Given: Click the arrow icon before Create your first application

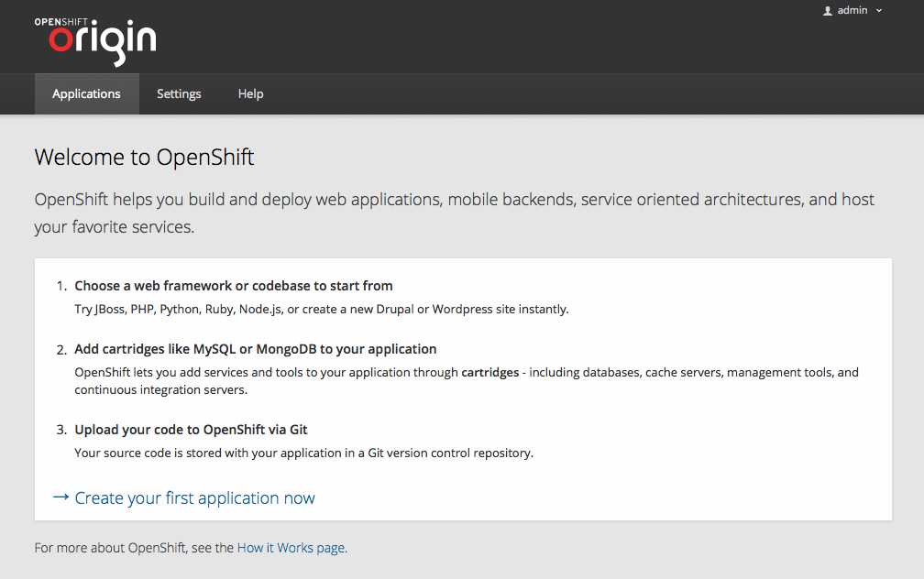Looking at the screenshot, I should tap(60, 497).
